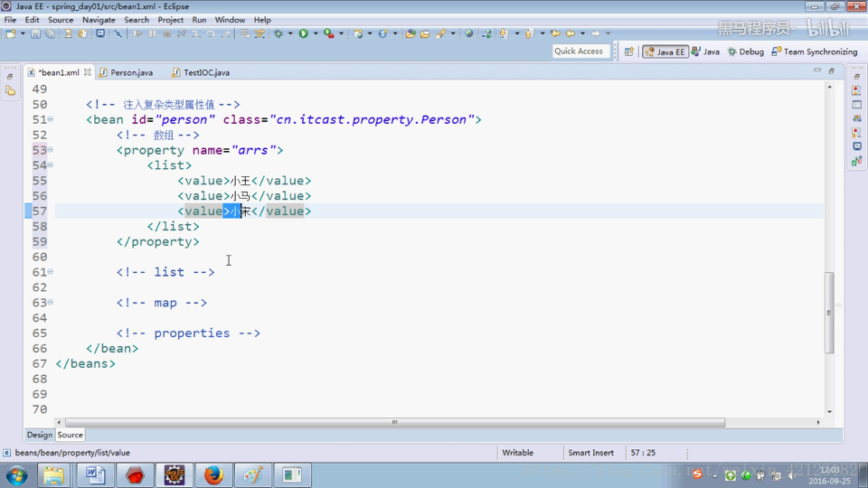Click the Back navigation arrow icon
Image resolution: width=868 pixels, height=488 pixels.
[571, 33]
